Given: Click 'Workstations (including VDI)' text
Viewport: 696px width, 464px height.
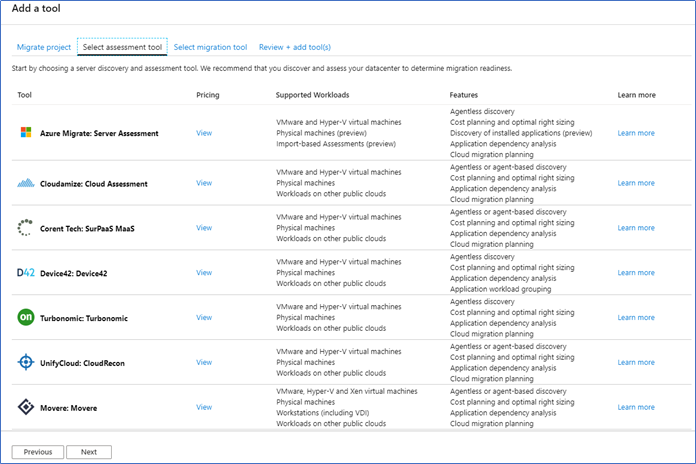Looking at the screenshot, I should tap(323, 412).
